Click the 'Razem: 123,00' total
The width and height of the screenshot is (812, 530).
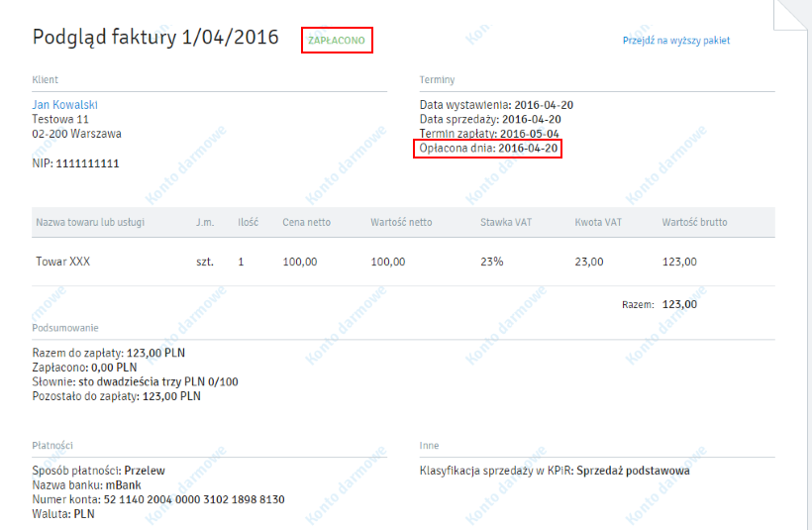pyautogui.click(x=660, y=304)
